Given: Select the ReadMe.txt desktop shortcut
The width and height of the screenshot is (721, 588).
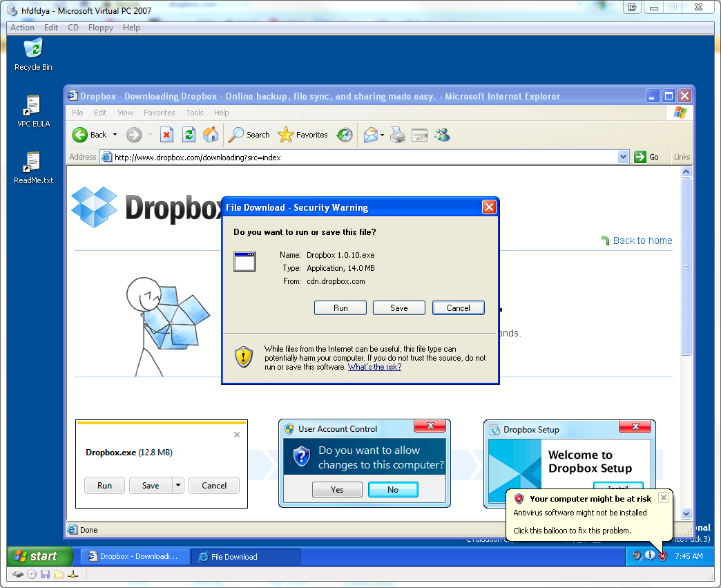Looking at the screenshot, I should pyautogui.click(x=33, y=167).
